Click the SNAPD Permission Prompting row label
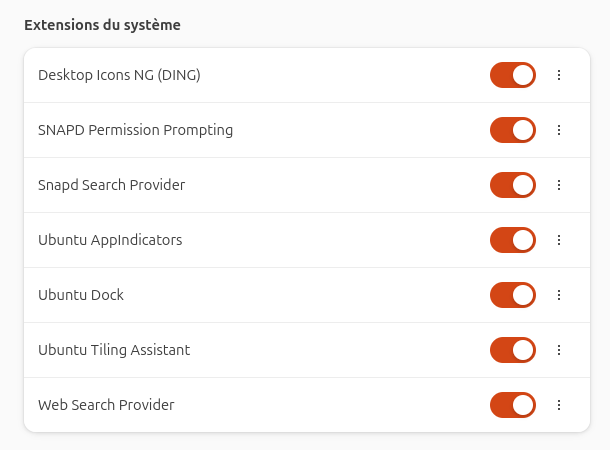Viewport: 610px width, 450px height. [x=135, y=130]
